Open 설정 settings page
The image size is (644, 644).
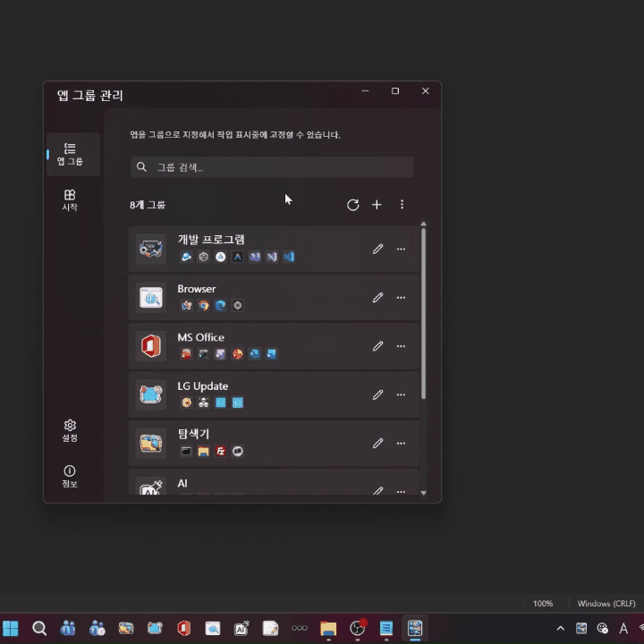pyautogui.click(x=70, y=430)
